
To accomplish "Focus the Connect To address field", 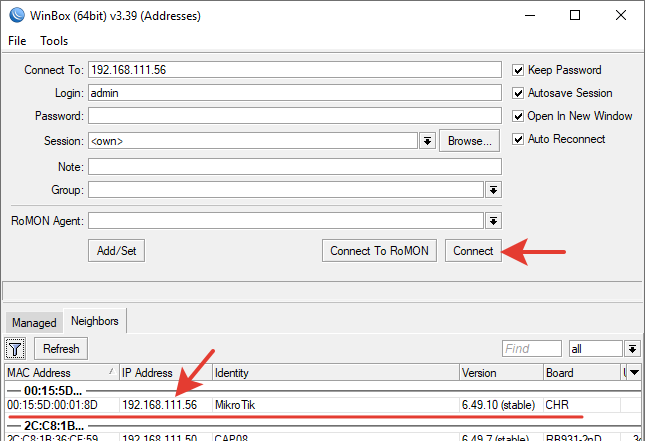I will pos(295,70).
